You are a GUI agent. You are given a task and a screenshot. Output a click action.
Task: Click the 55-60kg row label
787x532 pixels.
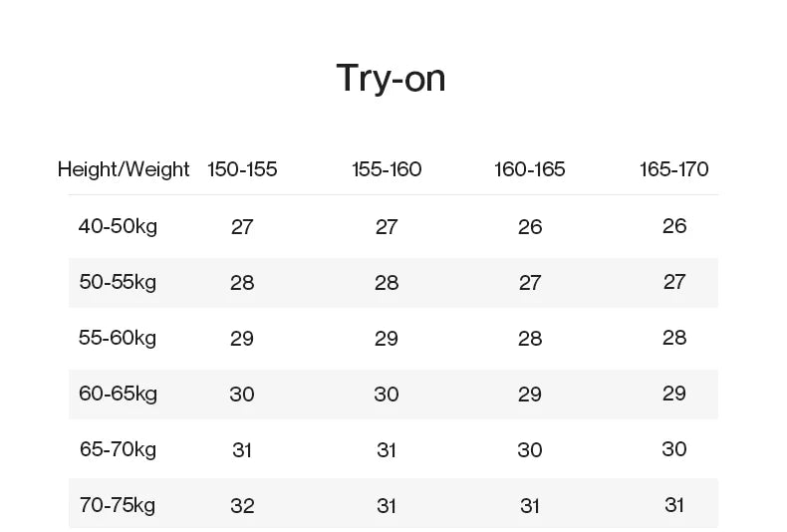click(119, 338)
